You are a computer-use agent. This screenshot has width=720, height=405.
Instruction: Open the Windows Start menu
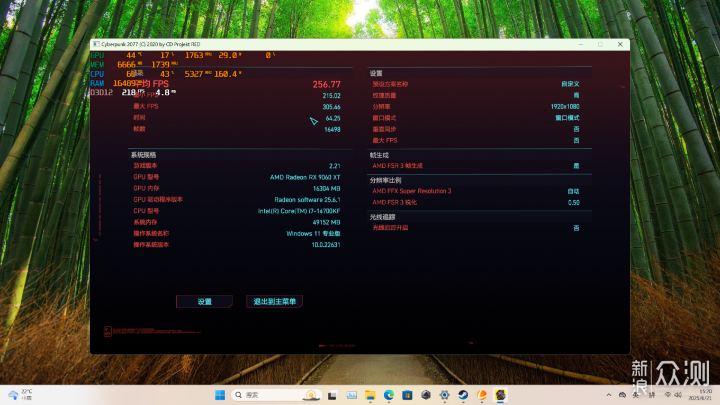(220, 395)
